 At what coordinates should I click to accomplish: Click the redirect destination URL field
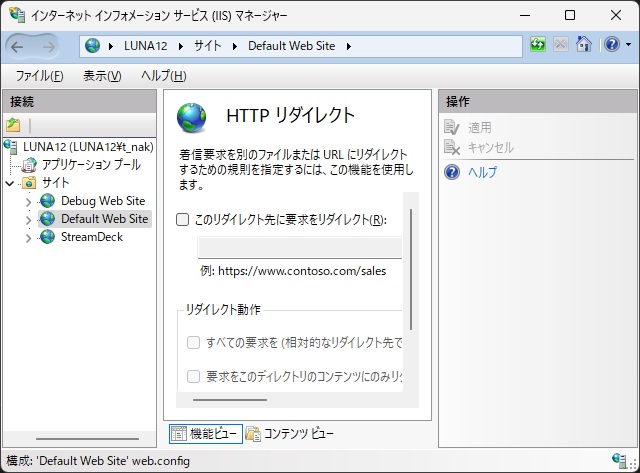[300, 247]
